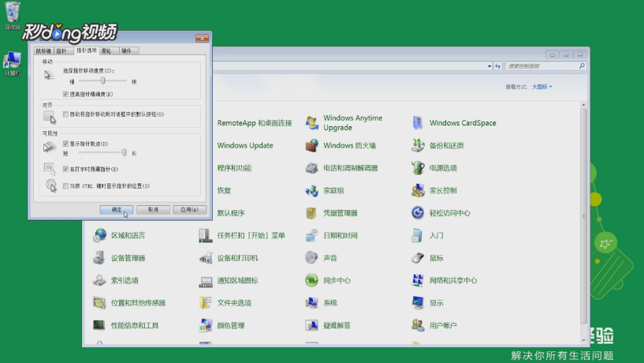Open the 系统 icon

(x=311, y=303)
